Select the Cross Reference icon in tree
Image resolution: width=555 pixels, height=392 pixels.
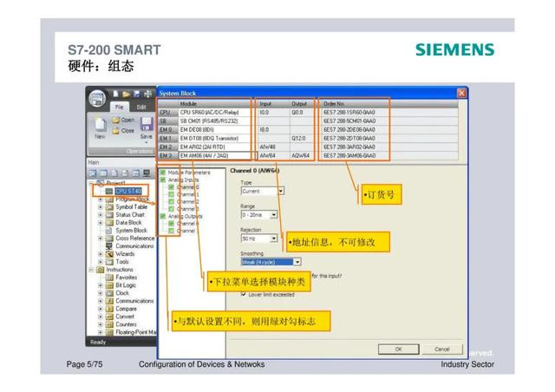point(110,238)
